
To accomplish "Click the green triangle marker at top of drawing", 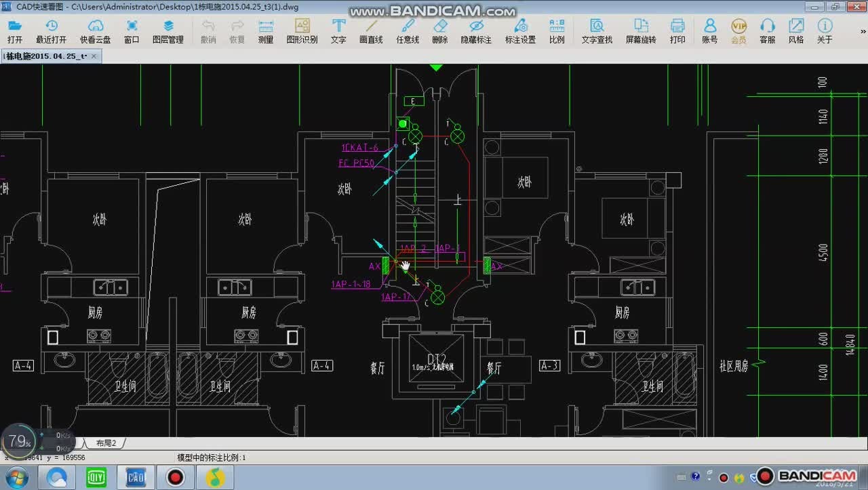I will click(436, 68).
